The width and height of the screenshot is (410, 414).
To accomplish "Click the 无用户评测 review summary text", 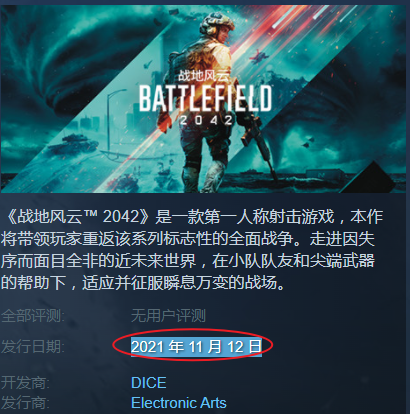I will point(168,315).
